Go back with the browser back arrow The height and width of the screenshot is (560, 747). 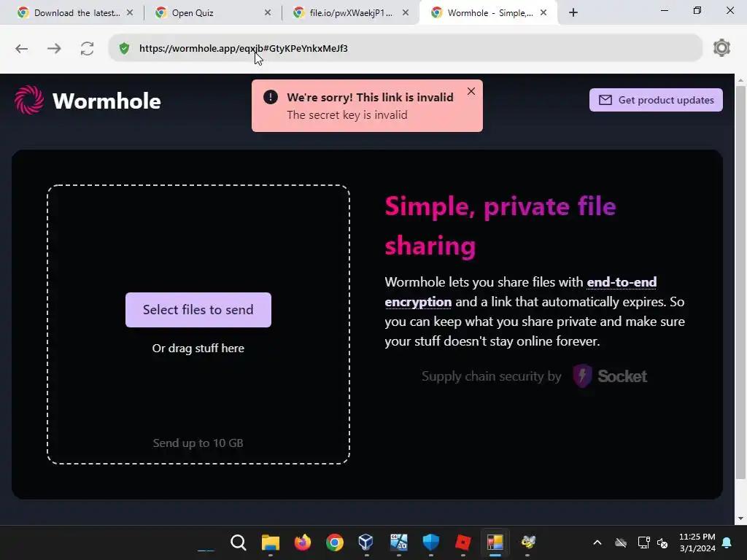[21, 49]
